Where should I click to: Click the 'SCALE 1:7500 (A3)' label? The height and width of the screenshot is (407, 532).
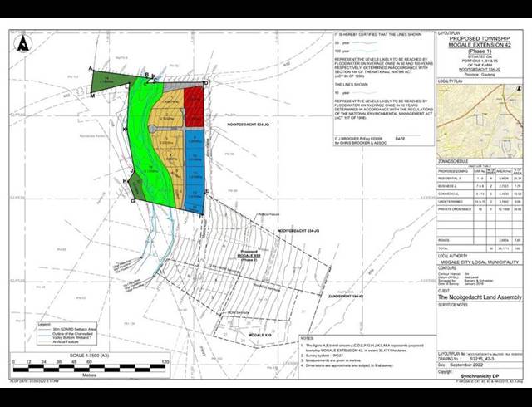pos(89,356)
